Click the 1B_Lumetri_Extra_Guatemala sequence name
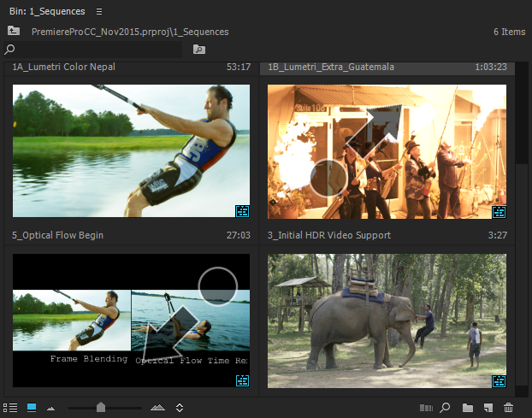 (330, 67)
